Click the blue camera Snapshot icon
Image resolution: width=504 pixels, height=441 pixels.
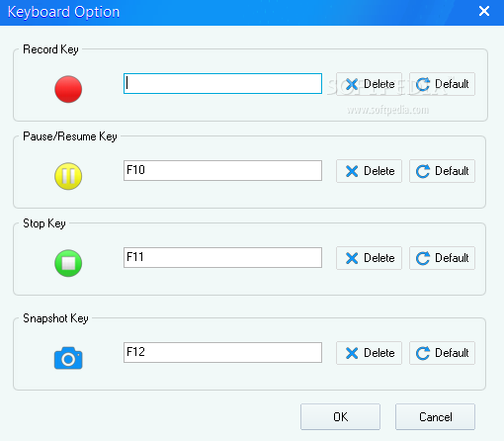[68, 358]
